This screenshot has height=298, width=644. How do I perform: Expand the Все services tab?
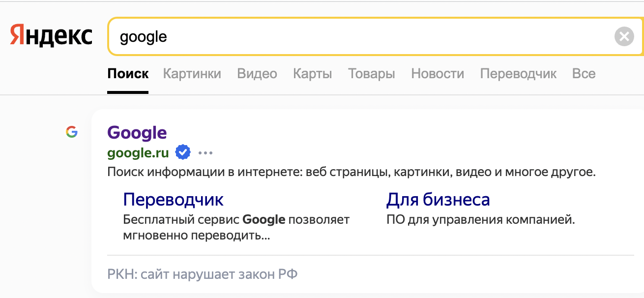(584, 74)
